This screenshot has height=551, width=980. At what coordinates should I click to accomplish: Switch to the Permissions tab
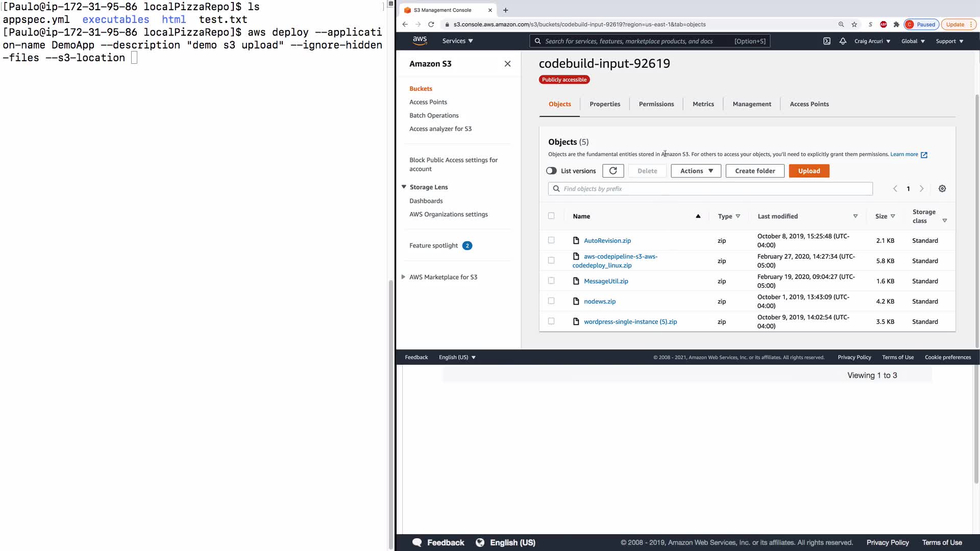656,104
